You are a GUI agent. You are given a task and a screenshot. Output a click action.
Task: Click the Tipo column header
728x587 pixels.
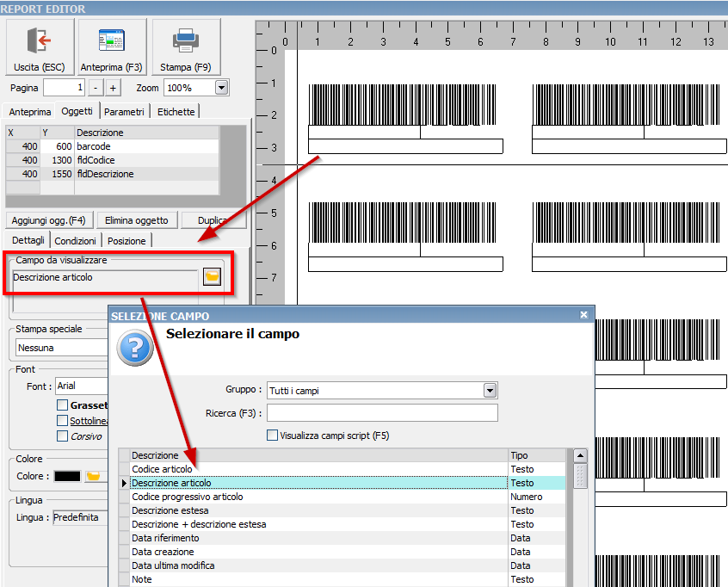pos(537,455)
